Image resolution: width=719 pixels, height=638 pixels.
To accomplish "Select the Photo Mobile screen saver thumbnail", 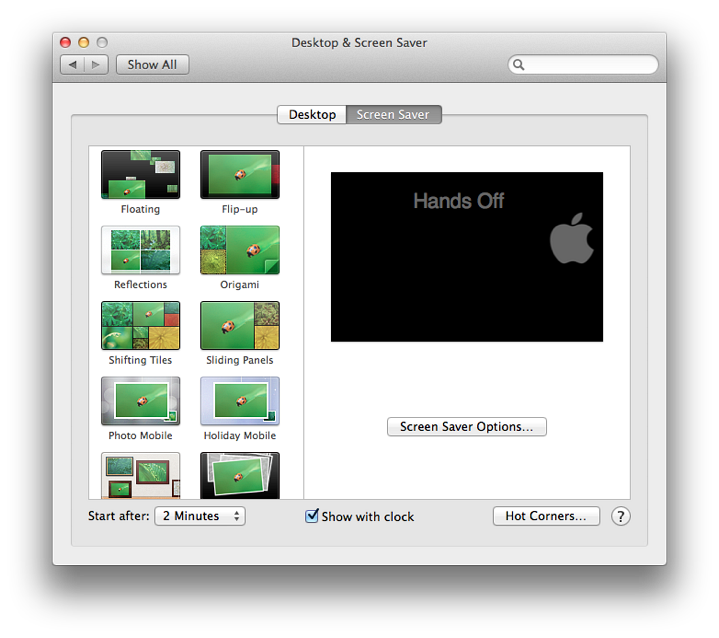I will point(140,401).
